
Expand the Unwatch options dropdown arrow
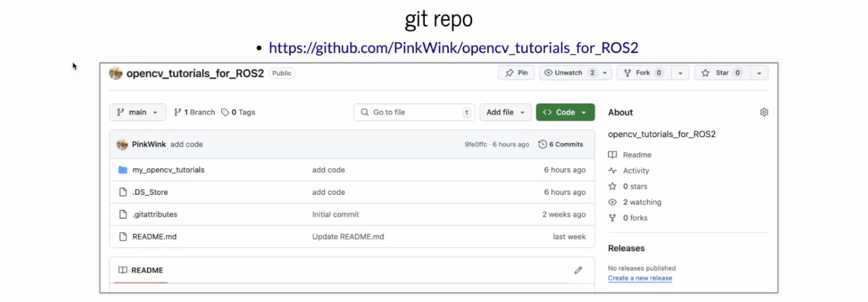pos(605,73)
